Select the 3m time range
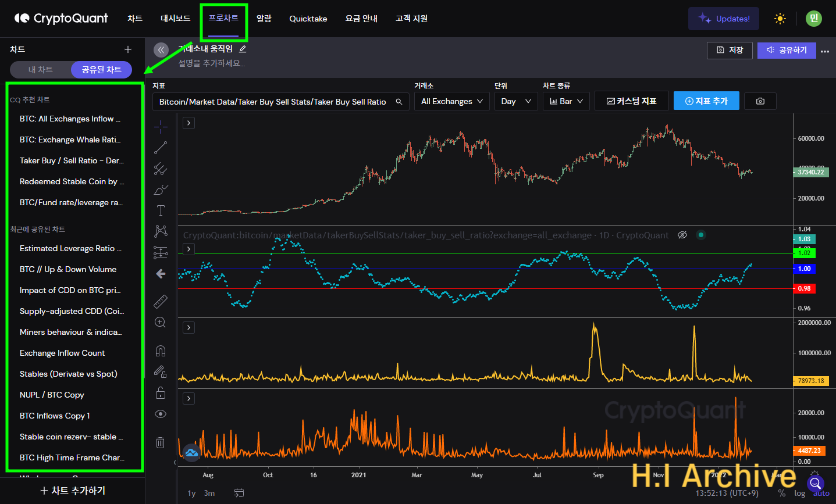This screenshot has width=836, height=504. [x=209, y=493]
